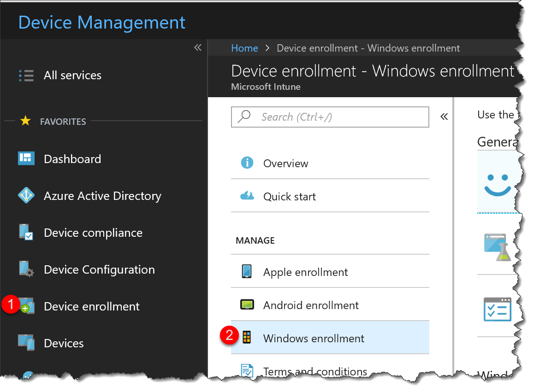This screenshot has width=534, height=392.
Task: Click the Windows enrollment tile icon
Action: (247, 337)
